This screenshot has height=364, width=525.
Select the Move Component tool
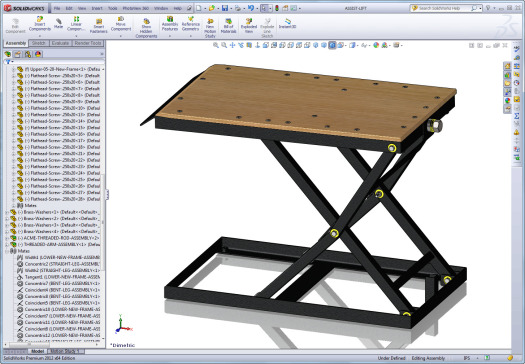pyautogui.click(x=121, y=23)
